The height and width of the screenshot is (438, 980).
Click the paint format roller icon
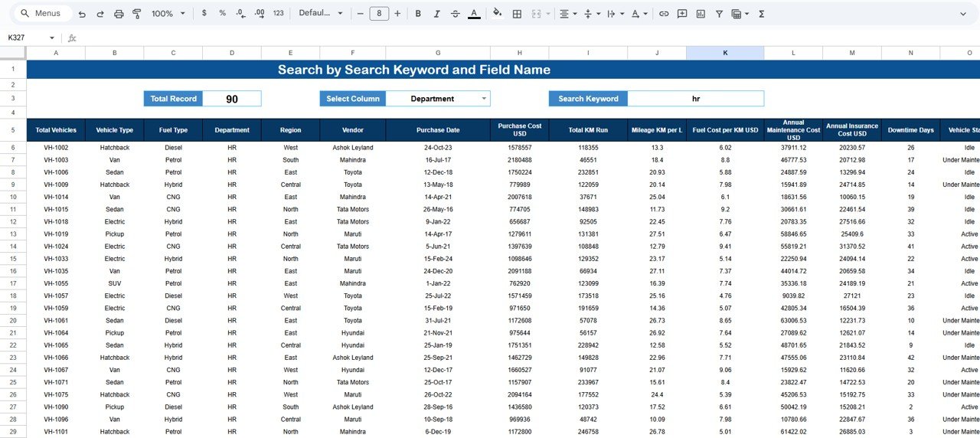pos(137,14)
